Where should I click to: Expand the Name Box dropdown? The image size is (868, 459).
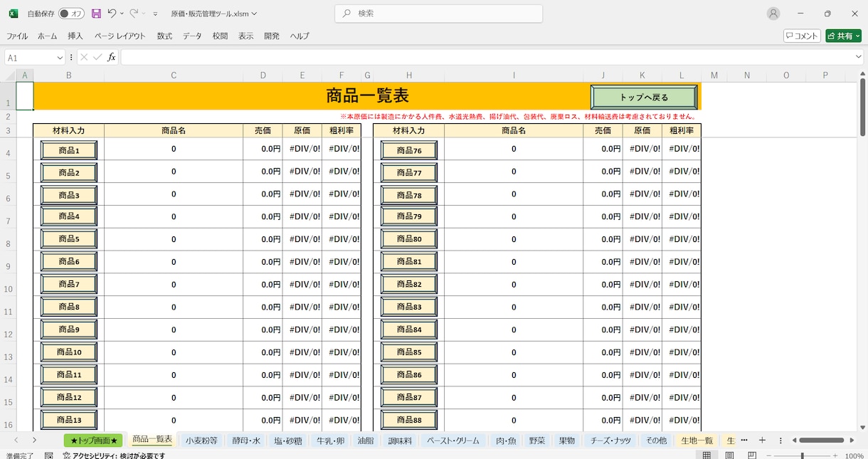60,58
